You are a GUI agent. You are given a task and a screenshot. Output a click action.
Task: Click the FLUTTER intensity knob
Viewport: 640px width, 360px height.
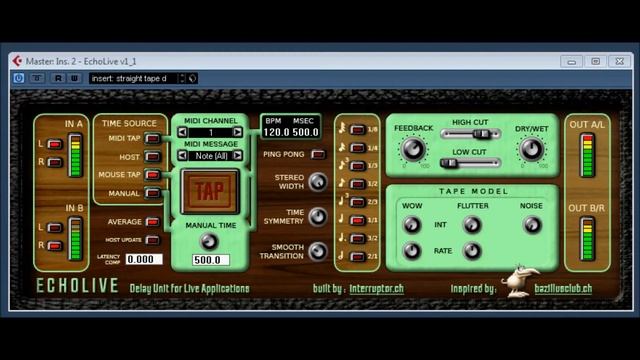point(472,224)
